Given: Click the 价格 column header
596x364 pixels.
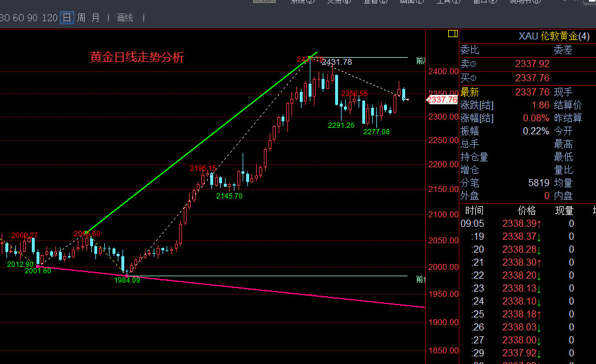Looking at the screenshot, I should (527, 210).
